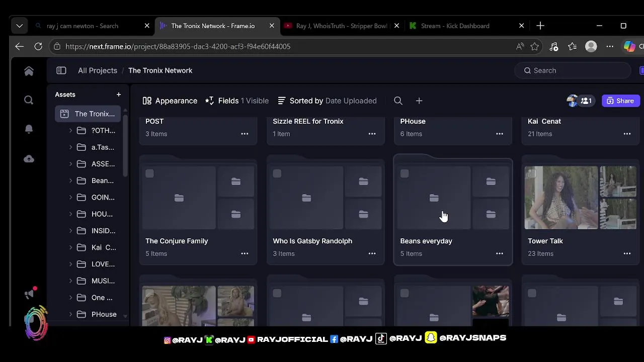The image size is (644, 362).
Task: Add a new asset with Assets plus
Action: [x=119, y=95]
